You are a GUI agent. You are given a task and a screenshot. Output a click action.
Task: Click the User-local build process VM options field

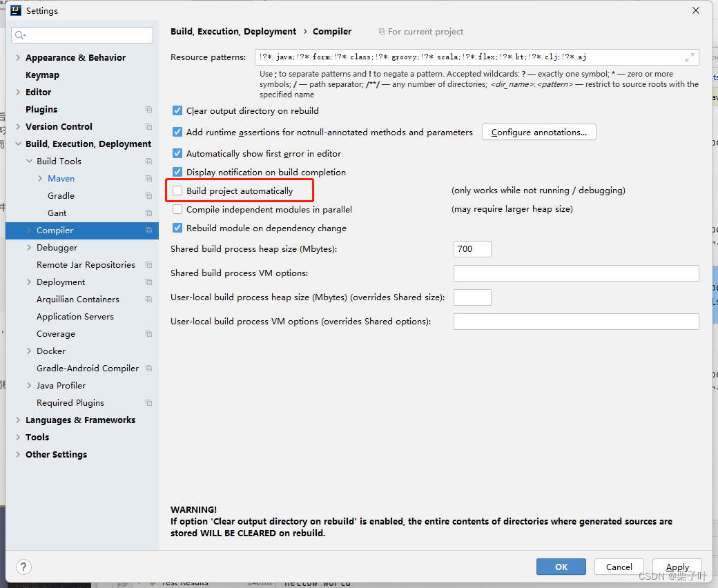(x=576, y=322)
